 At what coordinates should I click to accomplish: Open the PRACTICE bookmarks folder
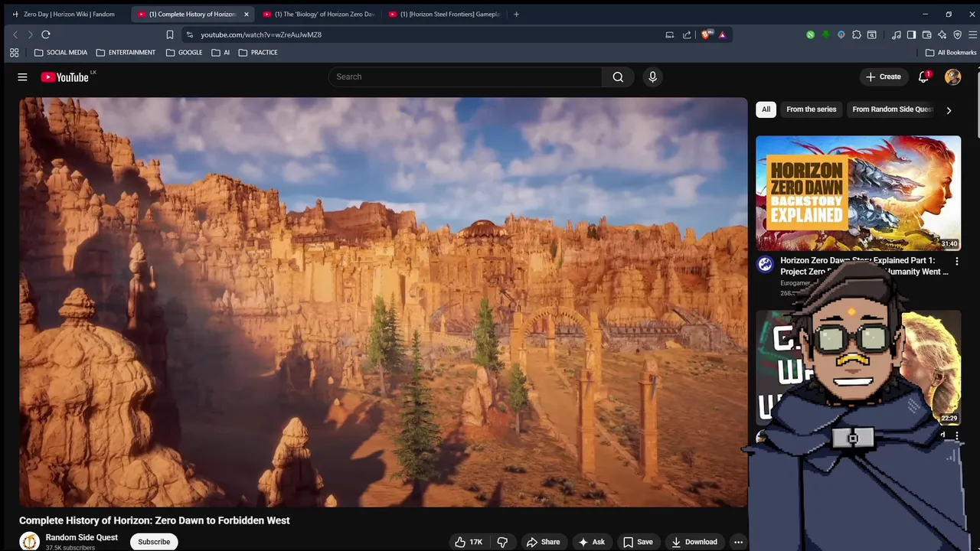[258, 53]
